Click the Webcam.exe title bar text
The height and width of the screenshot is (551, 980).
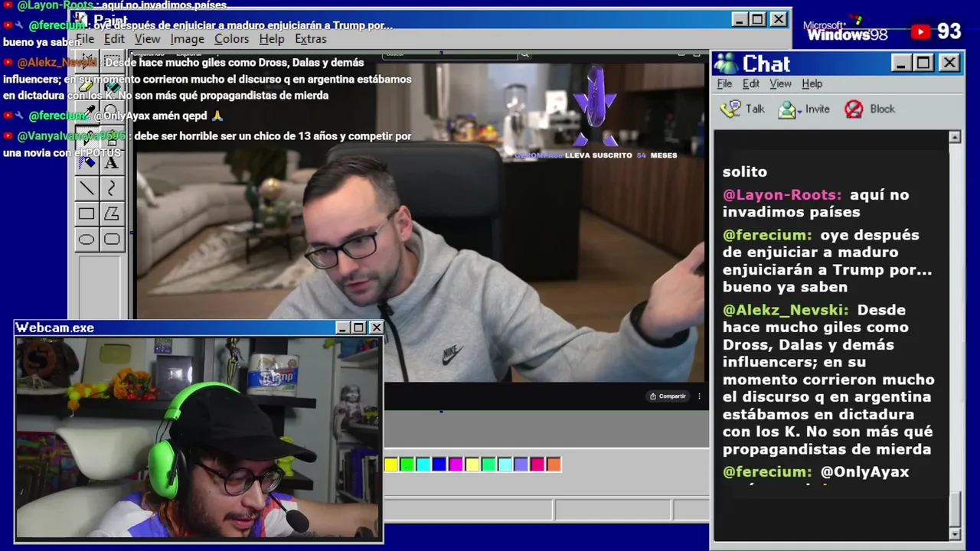pos(55,328)
